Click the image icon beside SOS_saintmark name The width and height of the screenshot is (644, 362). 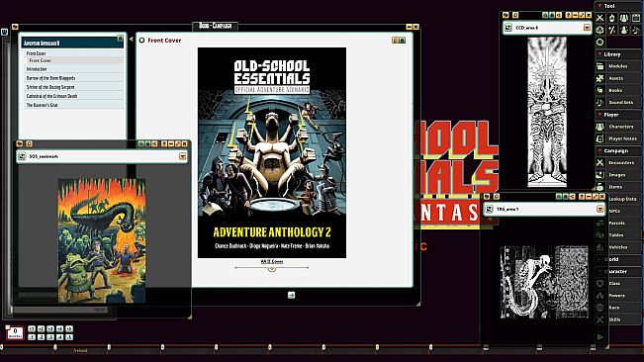[x=22, y=156]
